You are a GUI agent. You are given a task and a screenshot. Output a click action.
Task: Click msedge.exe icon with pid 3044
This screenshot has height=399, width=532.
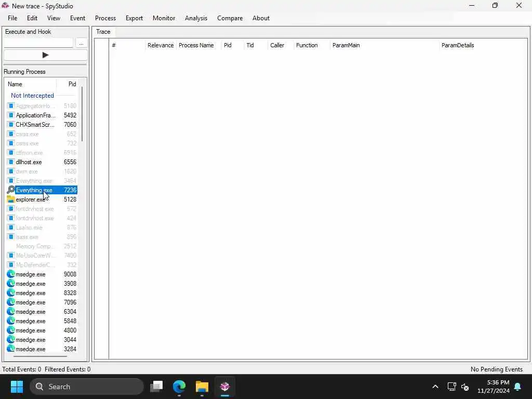click(x=11, y=339)
